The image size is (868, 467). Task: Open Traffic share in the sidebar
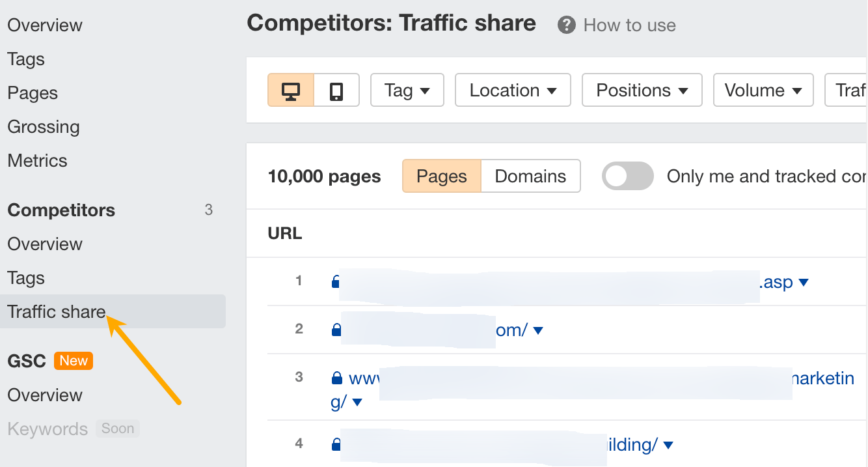57,312
